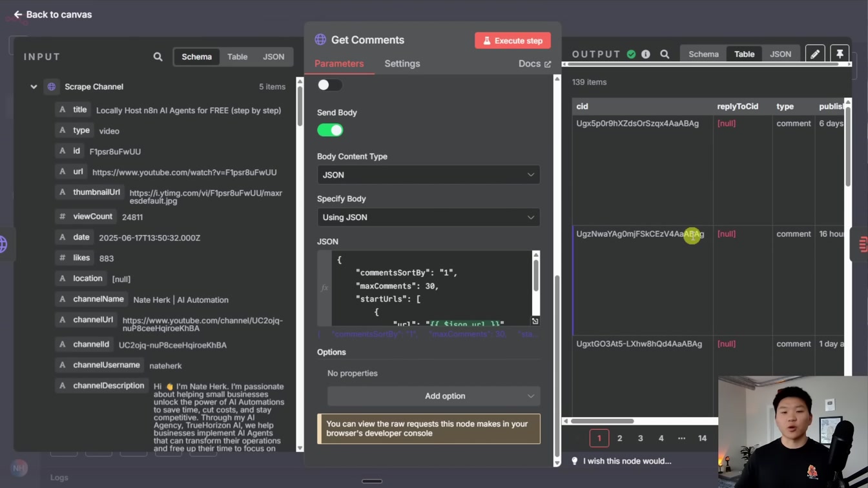868x488 pixels.
Task: Switch INPUT view to Schema
Action: tap(196, 57)
